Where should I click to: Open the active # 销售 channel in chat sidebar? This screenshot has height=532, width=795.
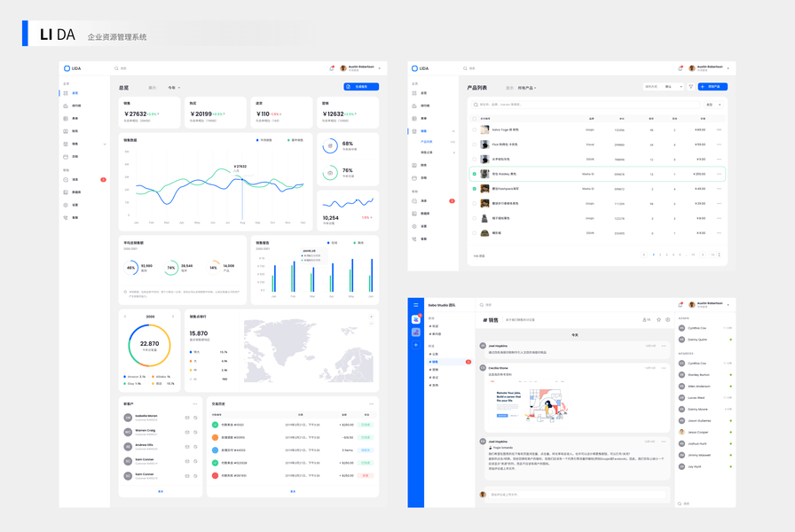tap(449, 362)
